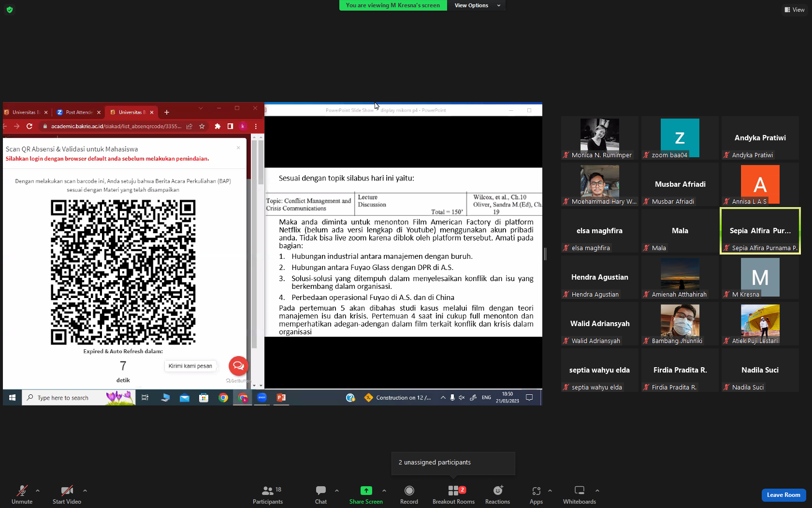Image resolution: width=812 pixels, height=508 pixels.
Task: Open Breakout Rooms
Action: (x=453, y=494)
